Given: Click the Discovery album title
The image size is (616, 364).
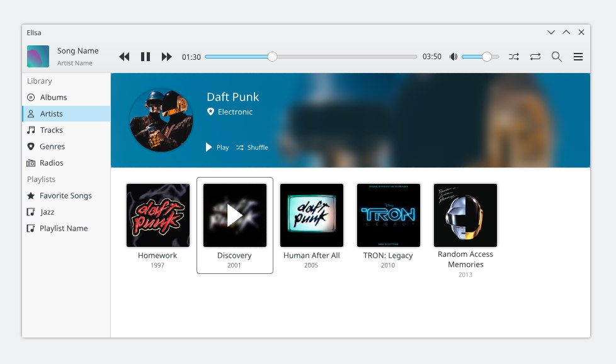Looking at the screenshot, I should tap(234, 256).
